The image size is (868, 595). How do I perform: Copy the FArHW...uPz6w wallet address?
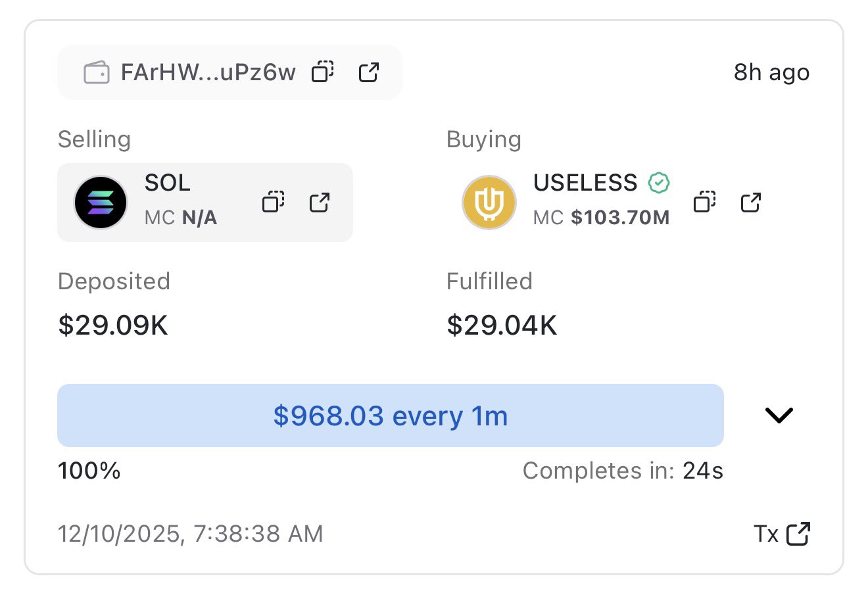pos(322,72)
